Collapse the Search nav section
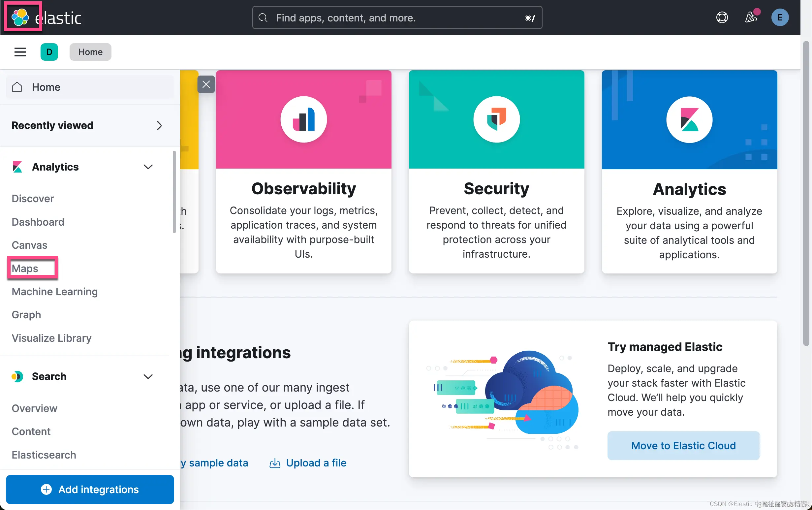 point(148,376)
